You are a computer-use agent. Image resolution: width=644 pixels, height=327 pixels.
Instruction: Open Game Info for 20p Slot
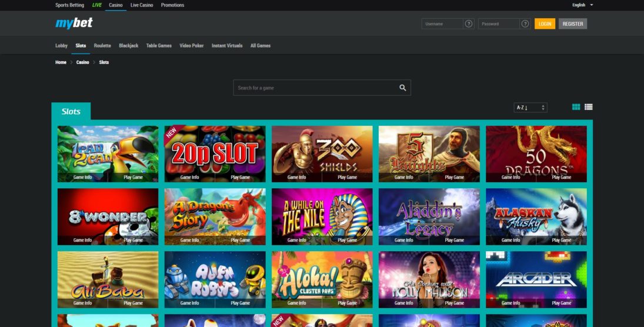[190, 178]
